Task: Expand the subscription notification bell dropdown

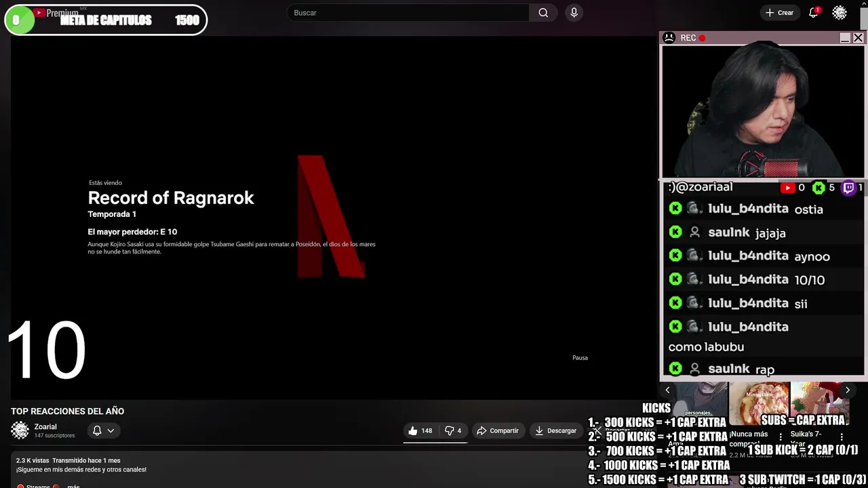Action: click(103, 430)
